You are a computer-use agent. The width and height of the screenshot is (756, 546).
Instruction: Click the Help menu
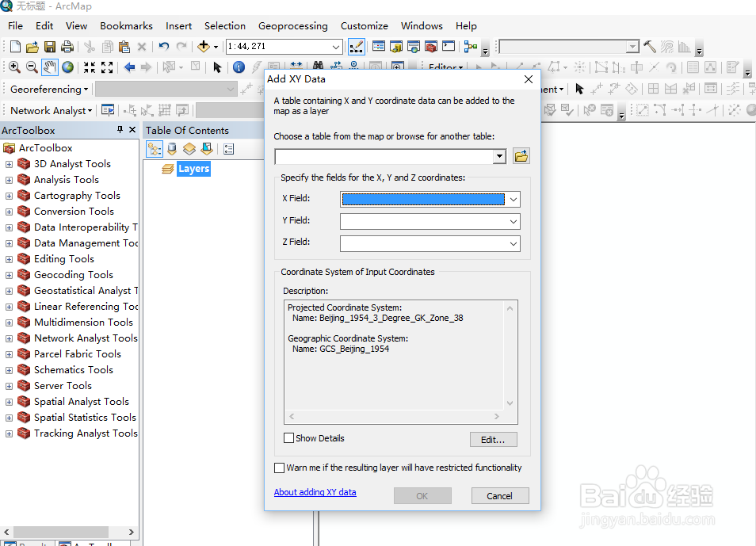pos(466,26)
